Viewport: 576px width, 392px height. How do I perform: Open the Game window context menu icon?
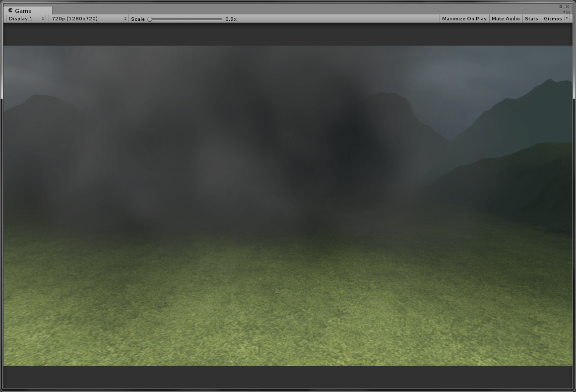pos(567,12)
